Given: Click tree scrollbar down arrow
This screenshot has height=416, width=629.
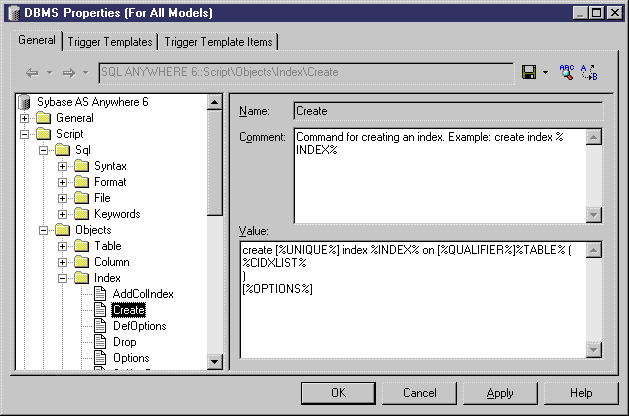Looking at the screenshot, I should [x=215, y=362].
